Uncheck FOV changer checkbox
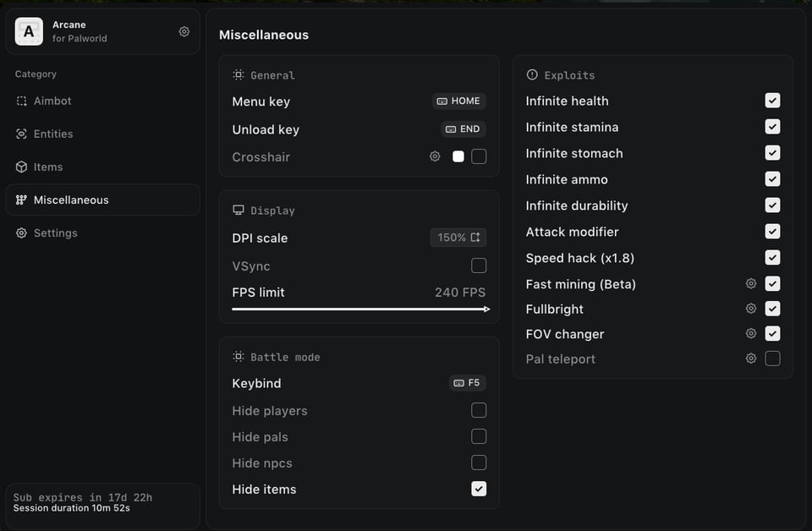Viewport: 812px width, 531px height. [x=772, y=333]
